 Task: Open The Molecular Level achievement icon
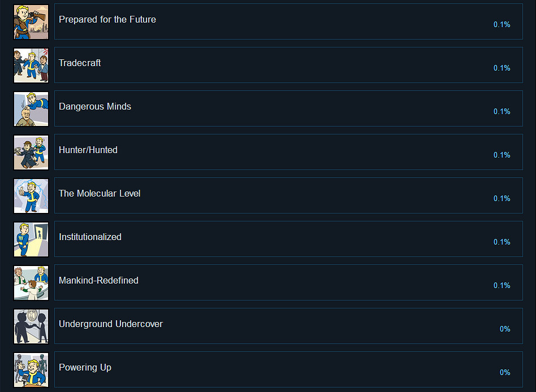[31, 195]
